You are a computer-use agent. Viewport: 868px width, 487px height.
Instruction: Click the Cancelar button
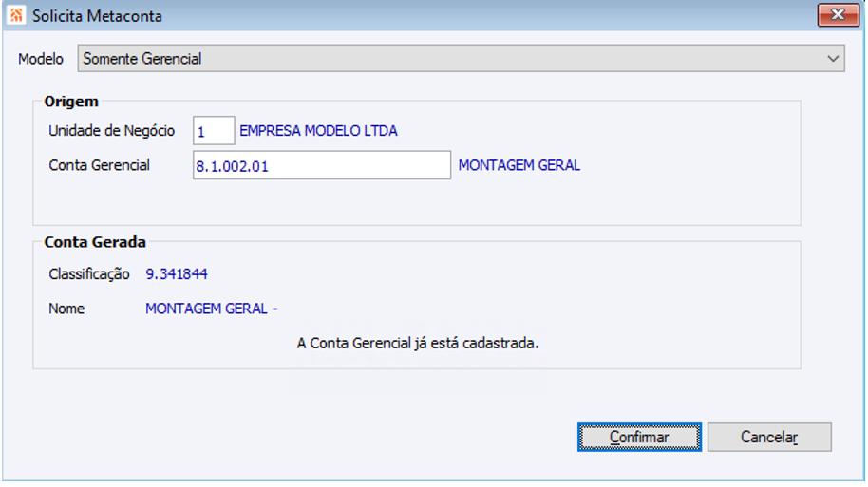pyautogui.click(x=769, y=438)
